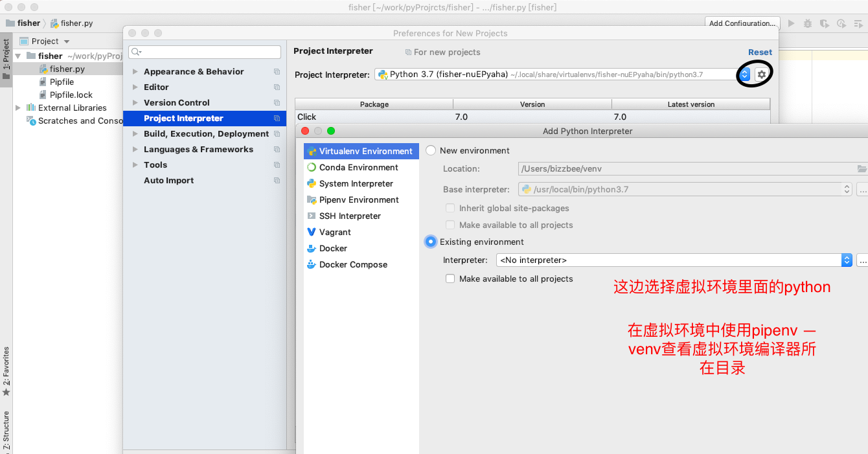Click copy icon beside Tools
The image size is (868, 454).
click(277, 165)
